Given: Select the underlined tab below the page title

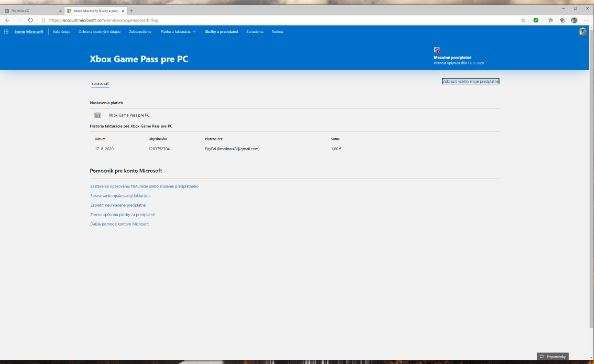Looking at the screenshot, I should (100, 84).
